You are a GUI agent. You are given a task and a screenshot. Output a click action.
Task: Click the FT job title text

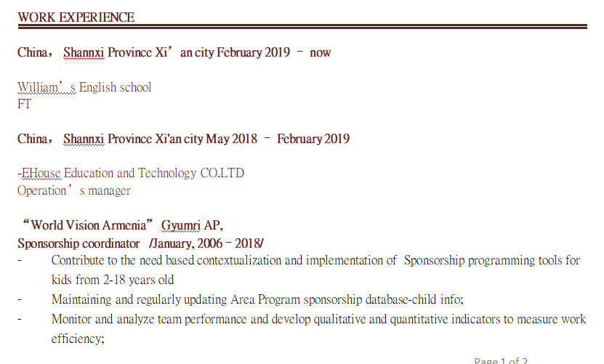(x=25, y=104)
